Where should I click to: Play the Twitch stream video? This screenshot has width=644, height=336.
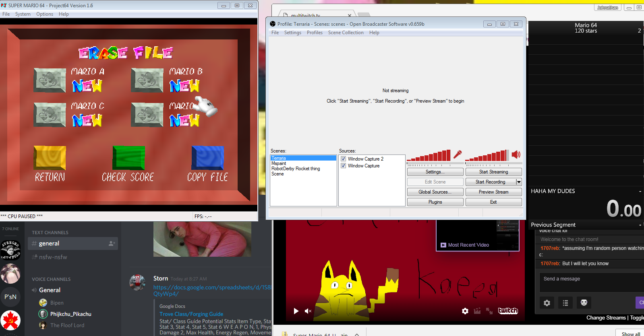(x=296, y=311)
